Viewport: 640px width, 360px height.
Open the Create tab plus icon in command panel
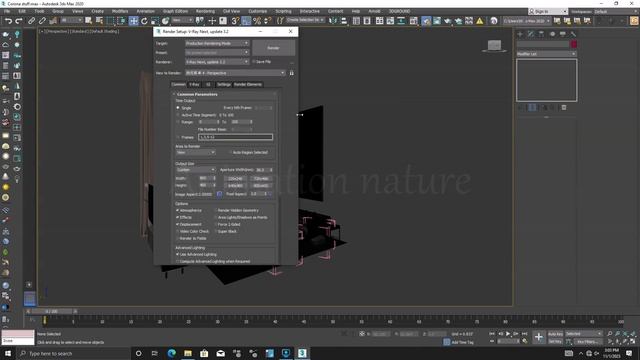pos(520,34)
